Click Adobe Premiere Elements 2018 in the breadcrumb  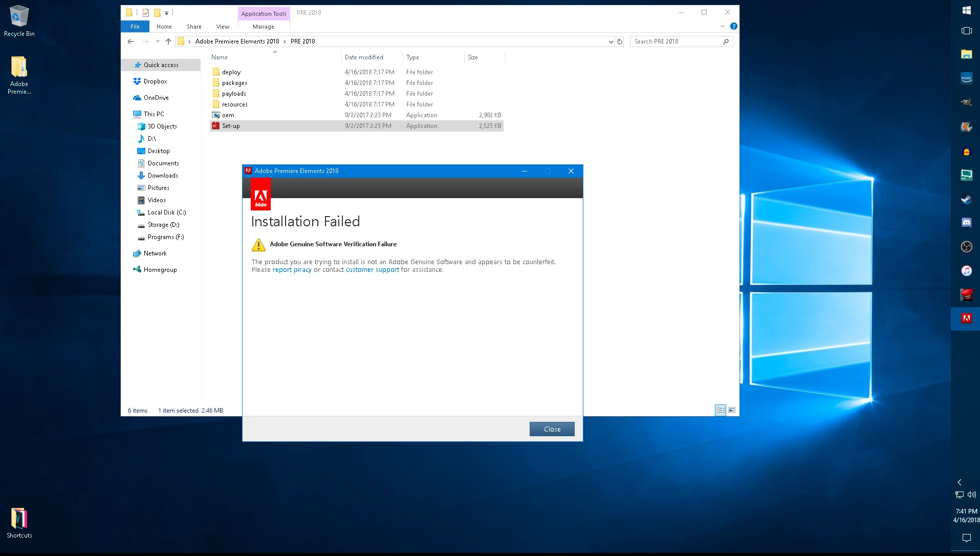tap(237, 41)
